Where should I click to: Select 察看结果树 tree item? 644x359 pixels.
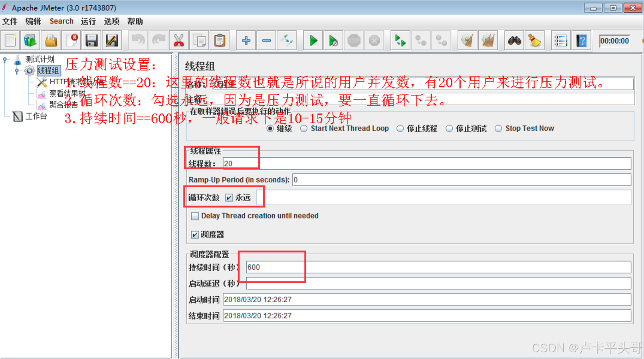67,93
